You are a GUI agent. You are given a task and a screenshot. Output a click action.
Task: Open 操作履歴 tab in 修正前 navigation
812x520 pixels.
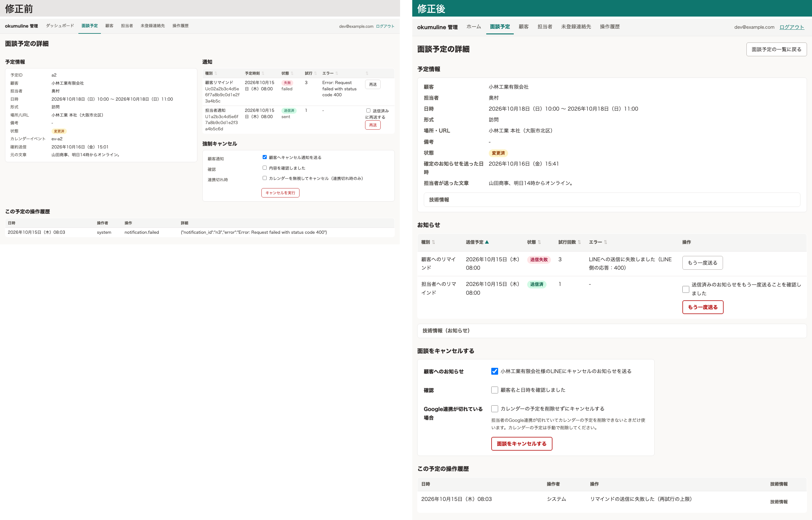[x=181, y=26]
